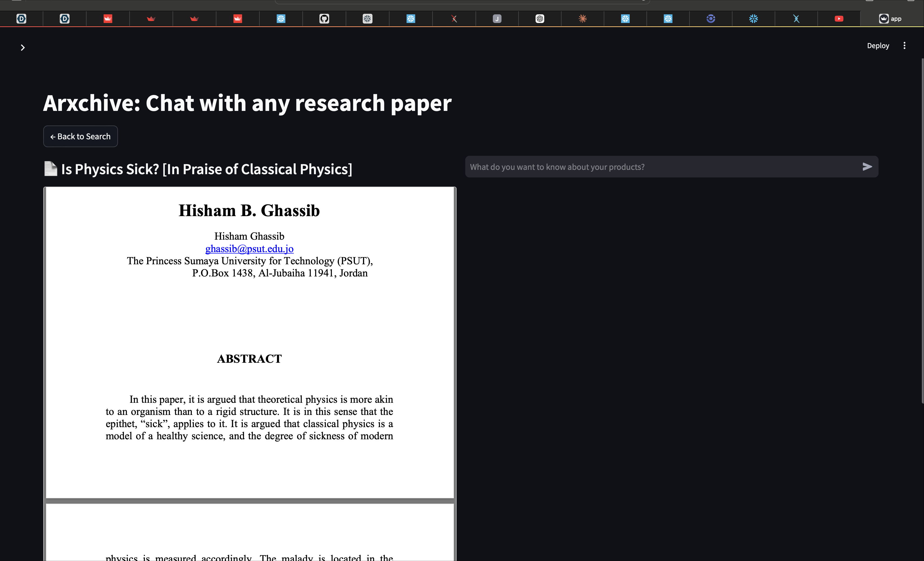Select the active 'app' Streamlit tab
Image resolution: width=924 pixels, height=561 pixels.
pyautogui.click(x=890, y=19)
